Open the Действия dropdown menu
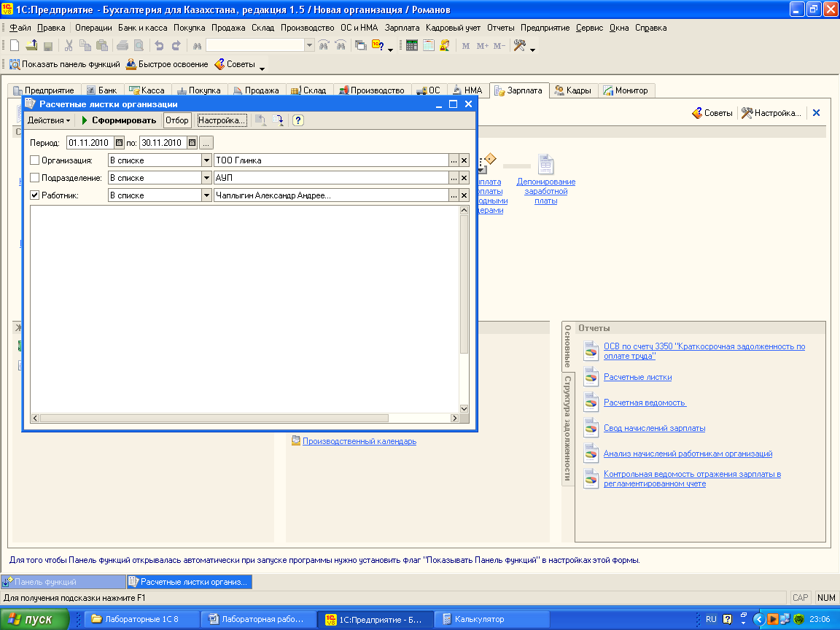 [49, 120]
